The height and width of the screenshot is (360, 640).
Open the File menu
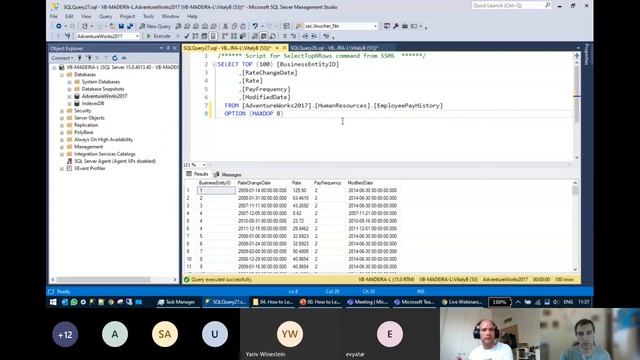[x=54, y=16]
